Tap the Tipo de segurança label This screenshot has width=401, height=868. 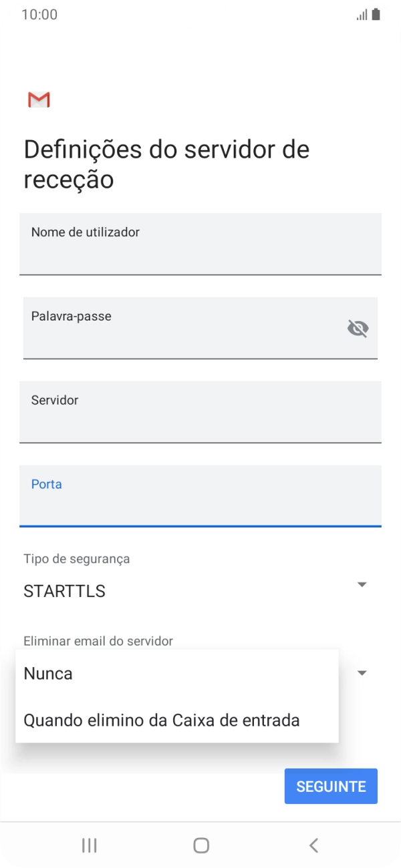tap(76, 559)
